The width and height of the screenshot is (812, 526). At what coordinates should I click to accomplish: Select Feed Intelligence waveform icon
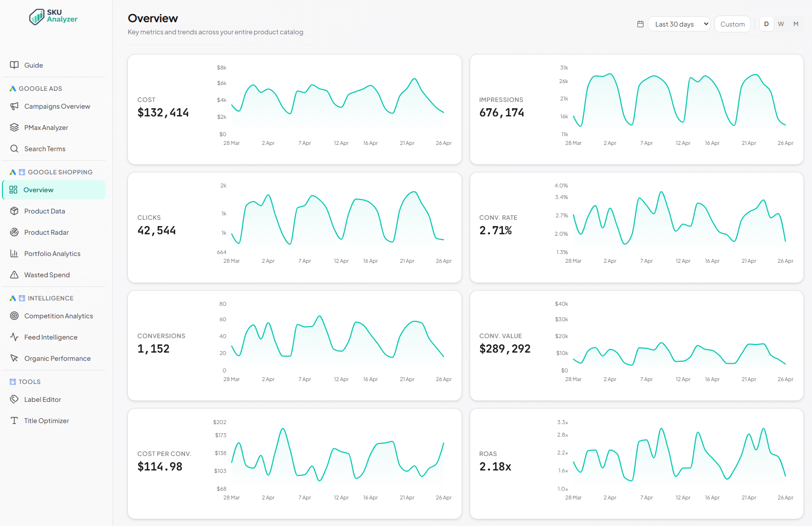[x=14, y=337]
